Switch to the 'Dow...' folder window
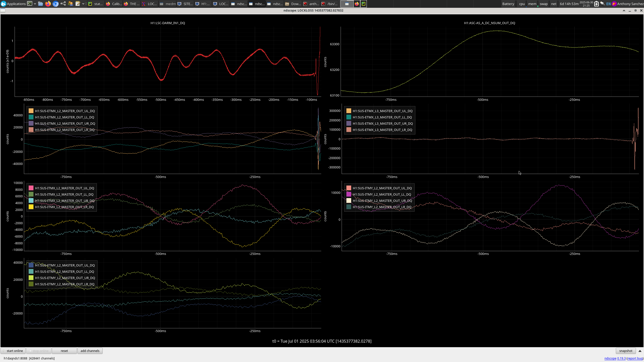Viewport: 644px width, 362px height. 293,4
